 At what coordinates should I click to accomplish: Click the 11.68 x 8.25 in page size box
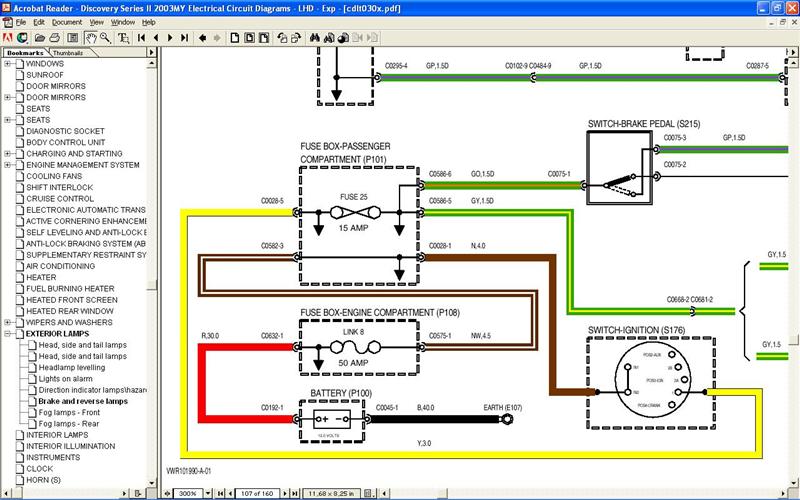point(332,493)
